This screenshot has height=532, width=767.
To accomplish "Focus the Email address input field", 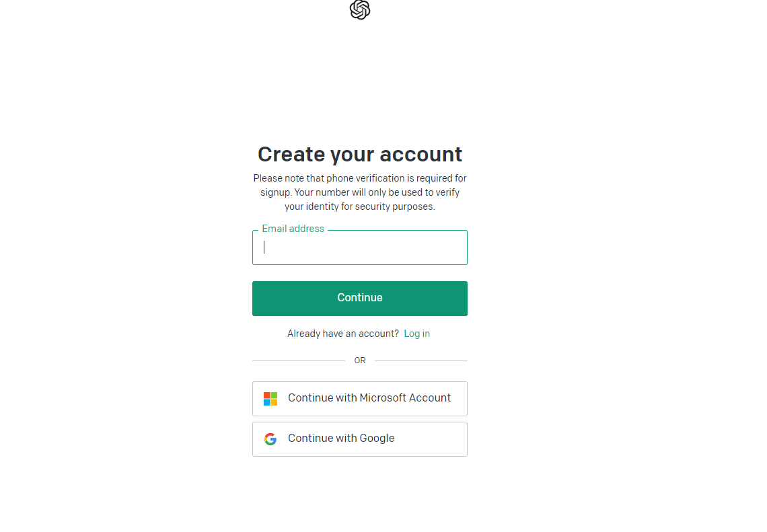I will [360, 248].
